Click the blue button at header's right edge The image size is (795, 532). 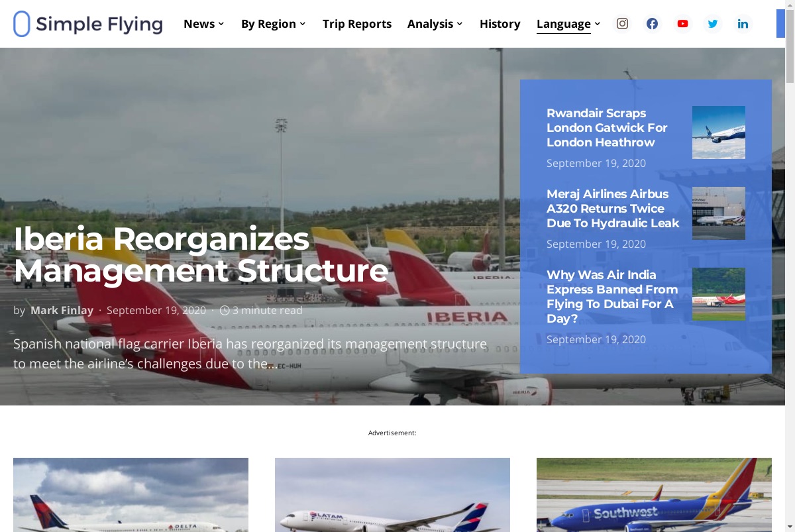click(x=780, y=24)
